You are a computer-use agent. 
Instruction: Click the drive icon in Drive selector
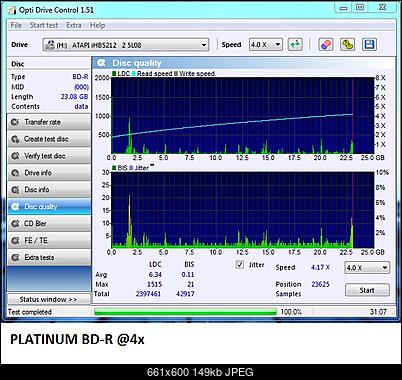[x=49, y=45]
